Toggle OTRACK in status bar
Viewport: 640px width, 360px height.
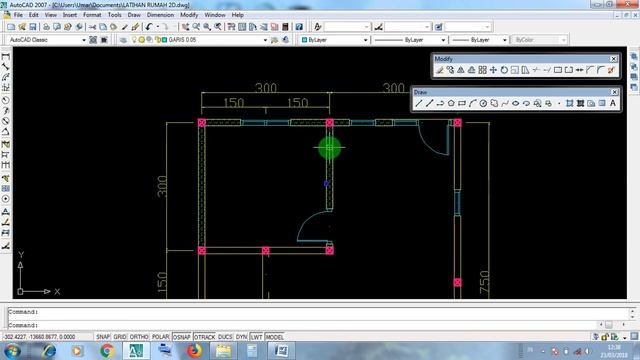(x=204, y=337)
